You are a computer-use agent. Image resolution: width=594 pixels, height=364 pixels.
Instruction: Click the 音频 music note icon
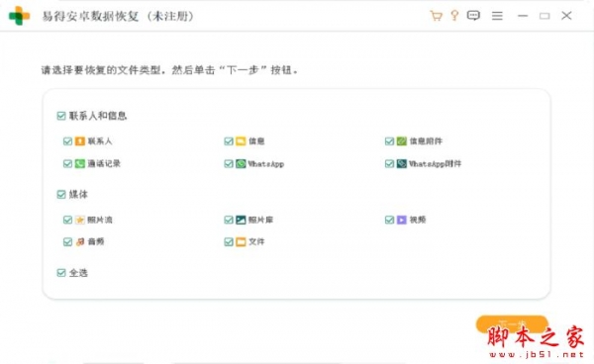(79, 241)
